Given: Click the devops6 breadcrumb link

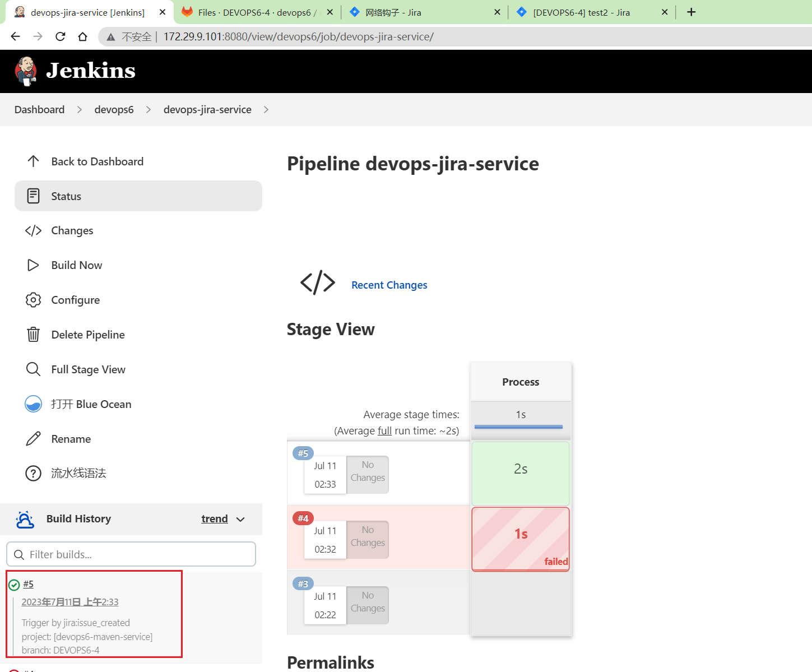Looking at the screenshot, I should pos(114,110).
